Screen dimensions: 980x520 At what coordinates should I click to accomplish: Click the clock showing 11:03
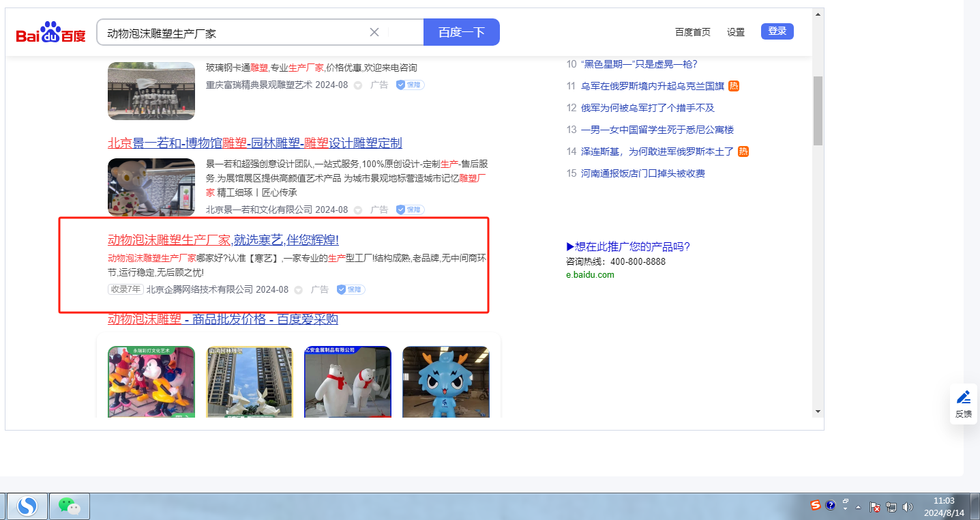pyautogui.click(x=944, y=501)
